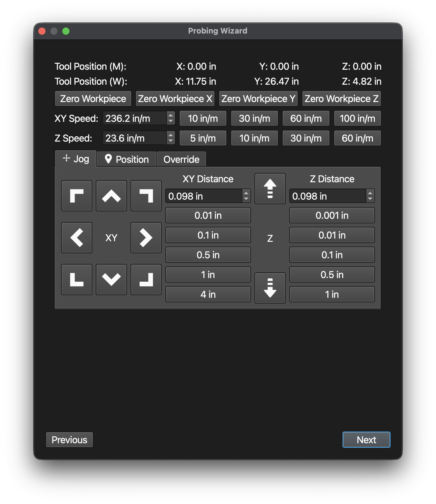This screenshot has height=504, width=436.
Task: Raise Z axis with up arrow
Action: 270,189
